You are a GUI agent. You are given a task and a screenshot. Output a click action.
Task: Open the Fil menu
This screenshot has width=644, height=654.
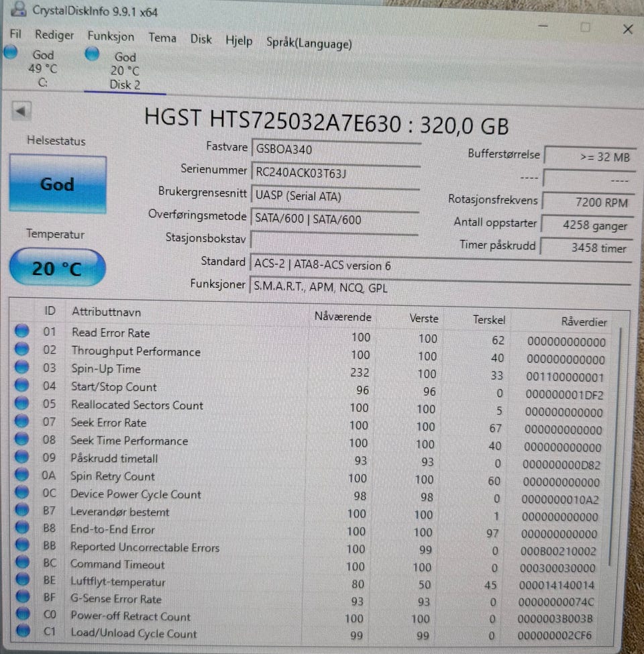coord(15,34)
